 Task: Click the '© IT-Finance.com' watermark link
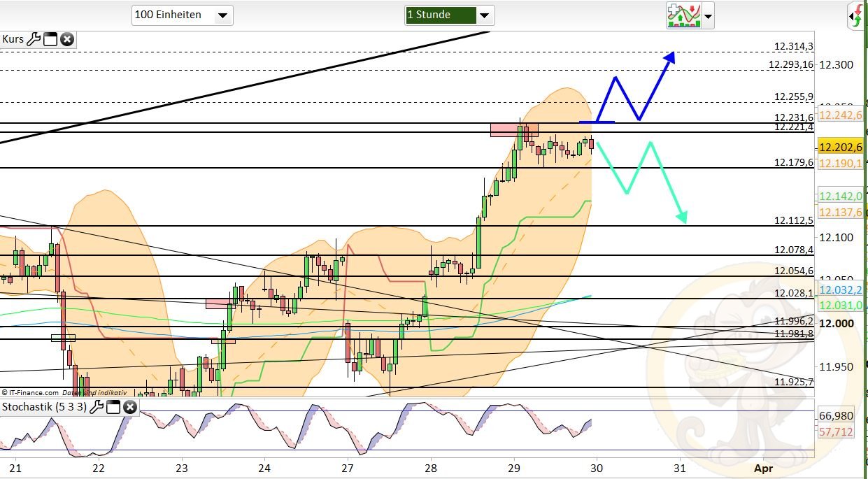click(31, 392)
